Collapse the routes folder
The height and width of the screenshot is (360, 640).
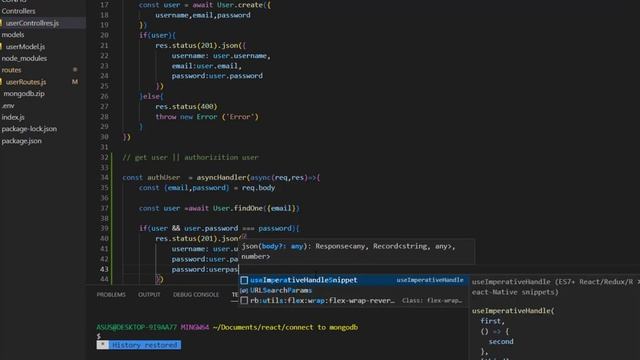pyautogui.click(x=11, y=70)
